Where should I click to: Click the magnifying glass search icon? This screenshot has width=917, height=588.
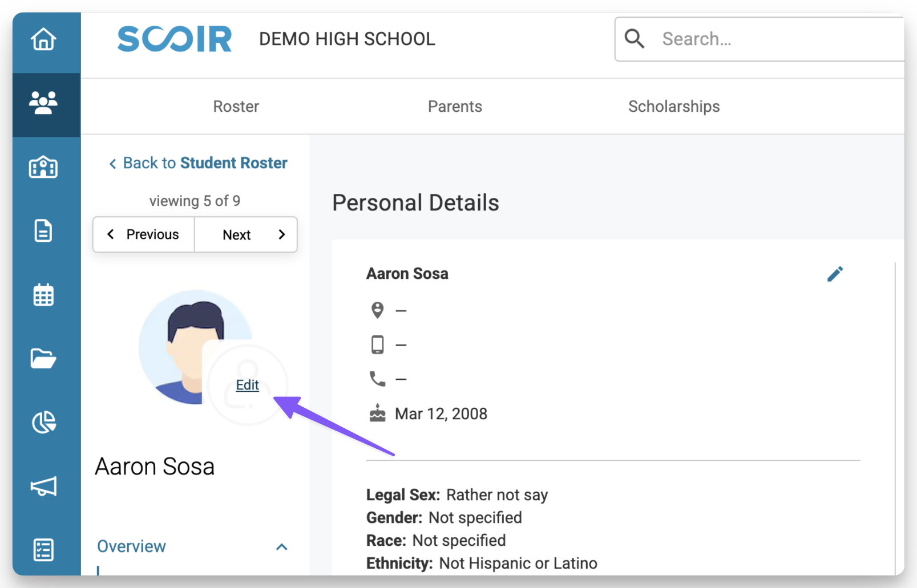click(634, 39)
